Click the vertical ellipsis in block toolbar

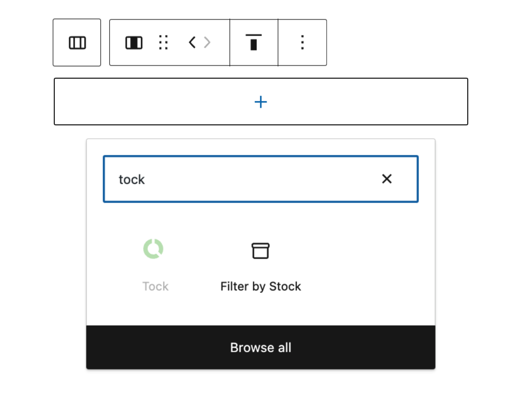click(x=302, y=43)
